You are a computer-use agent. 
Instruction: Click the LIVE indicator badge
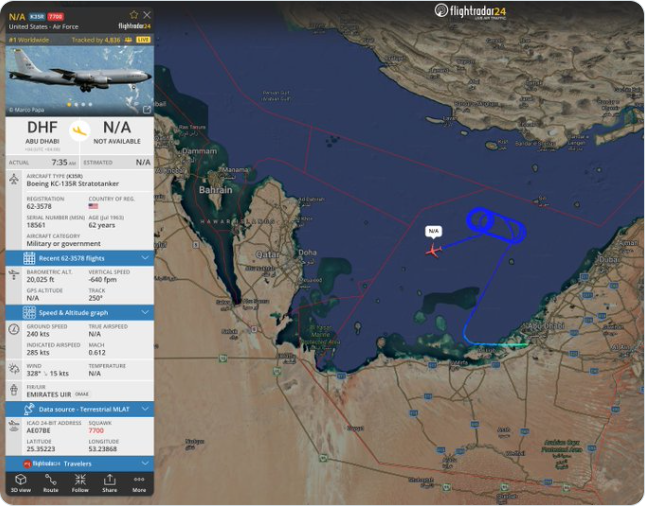click(x=143, y=40)
